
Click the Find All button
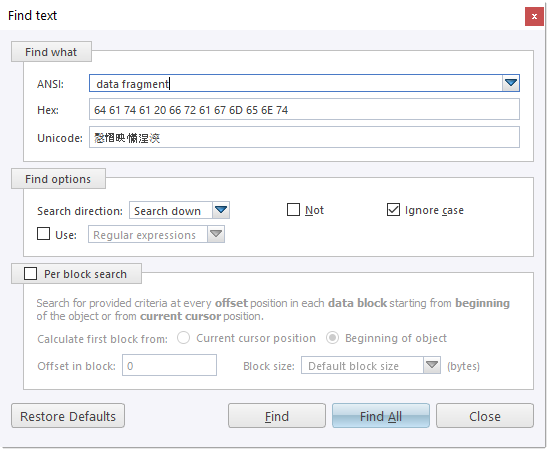[381, 416]
